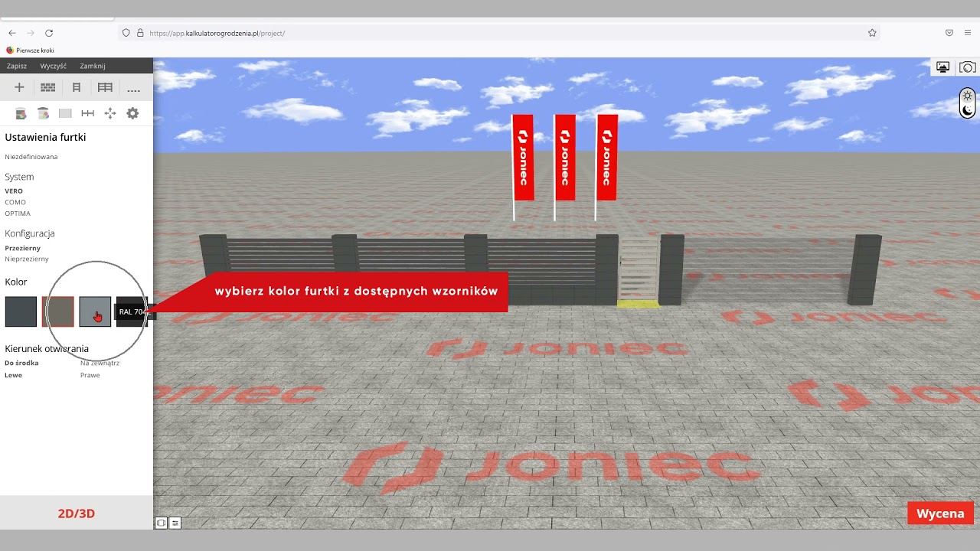The height and width of the screenshot is (551, 980).
Task: Click the 'Ustawienia furtki' heading
Action: 45,138
